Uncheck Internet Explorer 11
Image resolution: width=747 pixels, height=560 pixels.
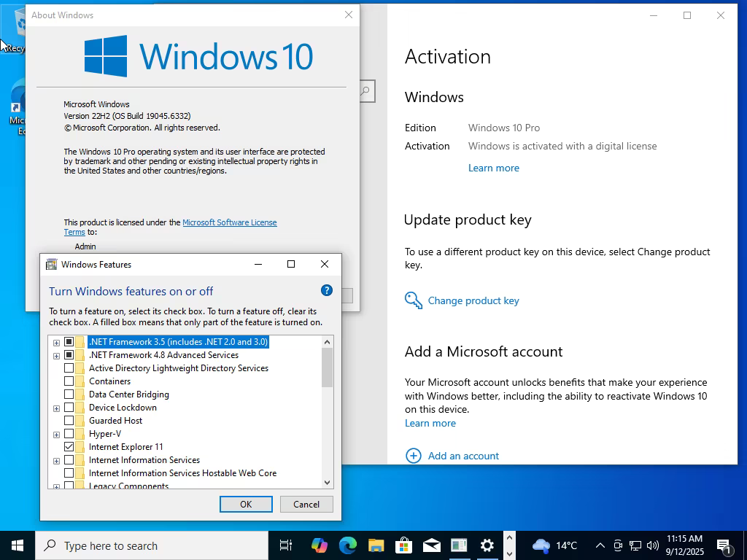click(x=69, y=447)
